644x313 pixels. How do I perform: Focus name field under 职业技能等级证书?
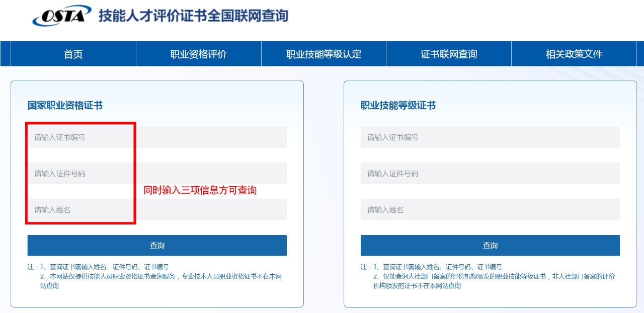(x=490, y=210)
